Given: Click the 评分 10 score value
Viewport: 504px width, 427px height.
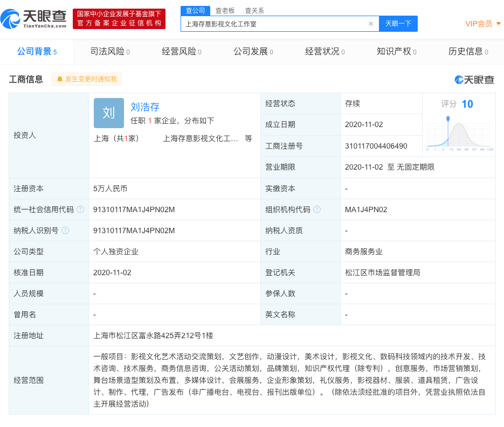Looking at the screenshot, I should [467, 104].
